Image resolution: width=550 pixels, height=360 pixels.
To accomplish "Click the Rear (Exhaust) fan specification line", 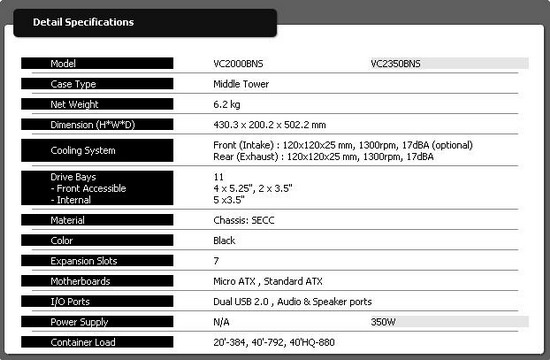I will 323,157.
